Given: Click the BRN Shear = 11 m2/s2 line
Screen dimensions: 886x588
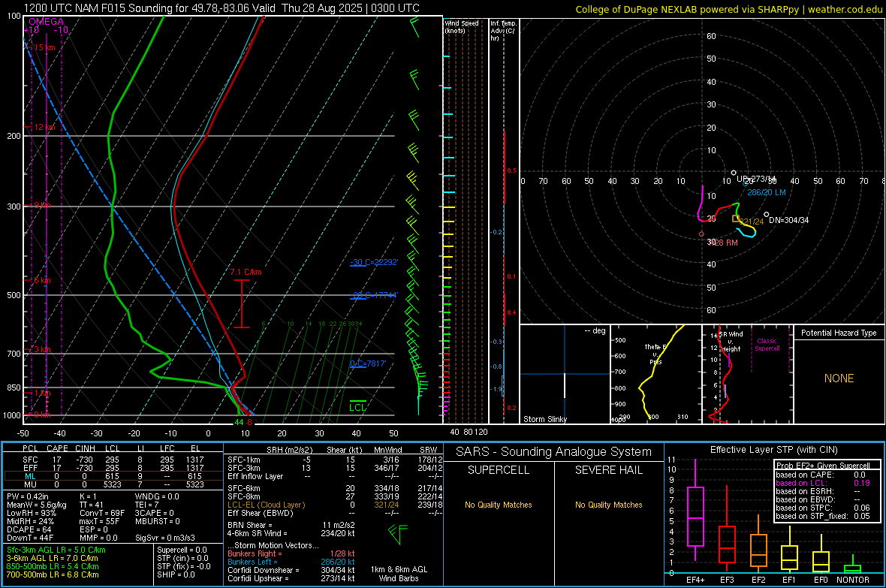Looking at the screenshot, I should click(x=291, y=525).
